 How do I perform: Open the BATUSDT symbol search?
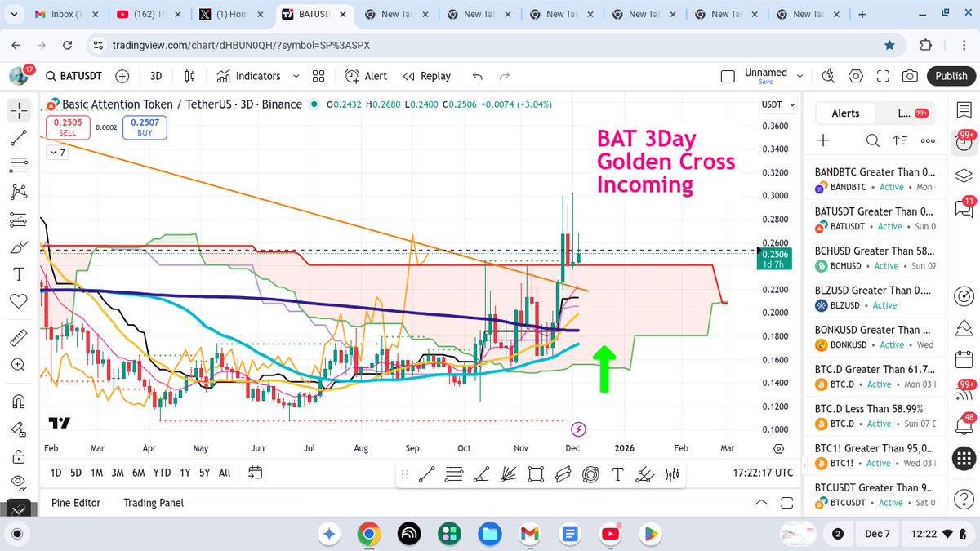[73, 76]
